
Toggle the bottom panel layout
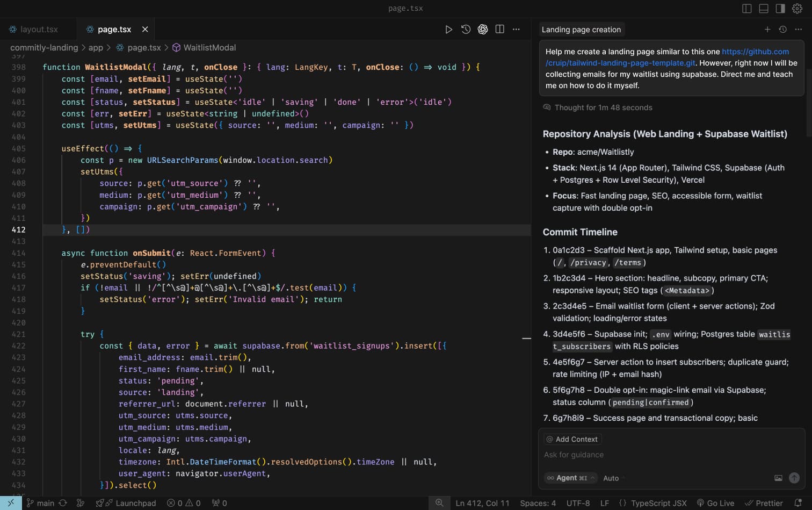coord(763,9)
